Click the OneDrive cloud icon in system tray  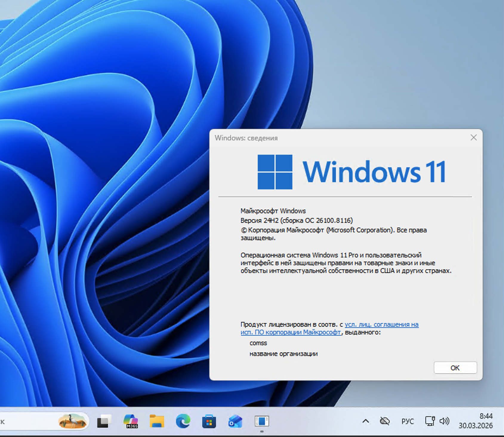384,421
